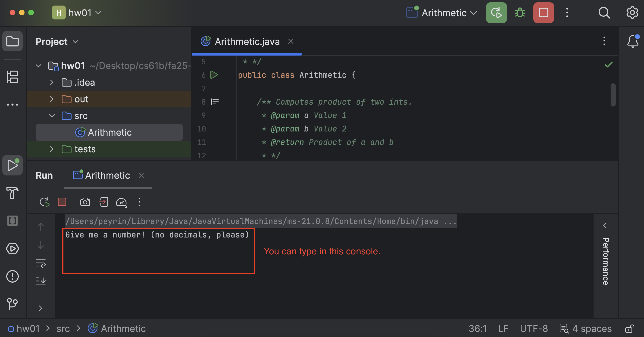Open Search Everywhere with the magnifier icon
This screenshot has width=644, height=337.
[x=604, y=13]
